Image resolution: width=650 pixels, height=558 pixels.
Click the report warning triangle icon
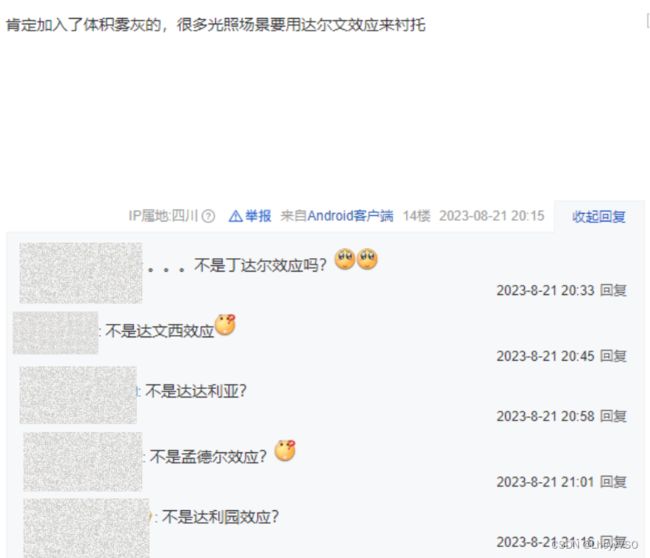click(235, 216)
